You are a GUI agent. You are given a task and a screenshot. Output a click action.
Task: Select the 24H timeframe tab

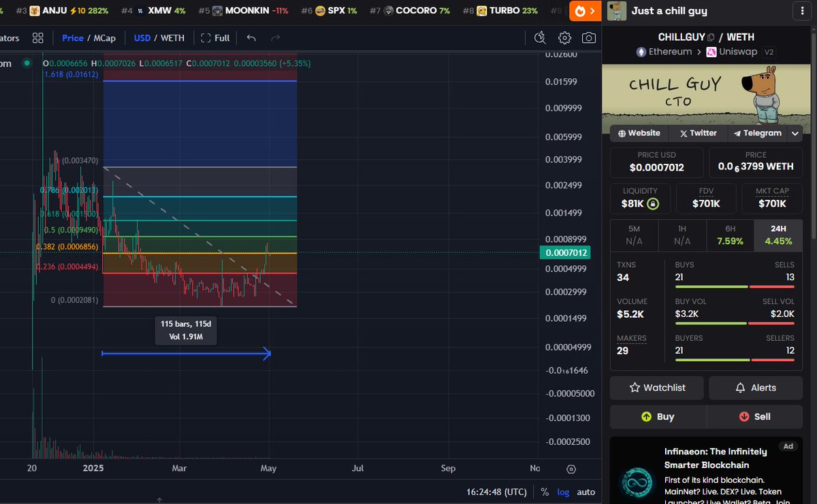pyautogui.click(x=778, y=235)
